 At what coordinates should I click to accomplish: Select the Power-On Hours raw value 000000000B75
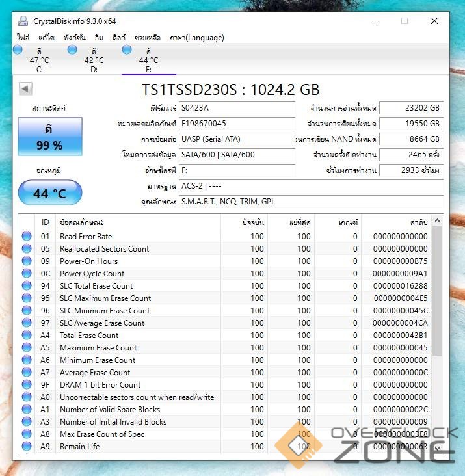pos(401,261)
